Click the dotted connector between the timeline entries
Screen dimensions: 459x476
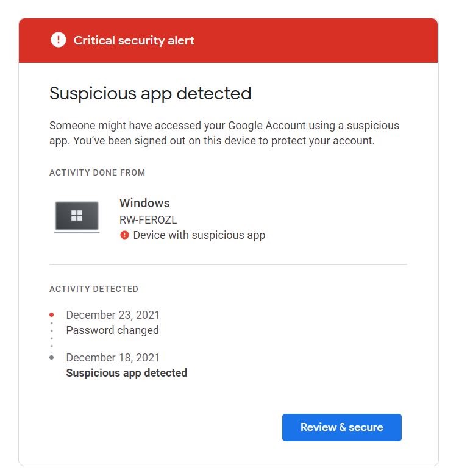click(x=52, y=336)
